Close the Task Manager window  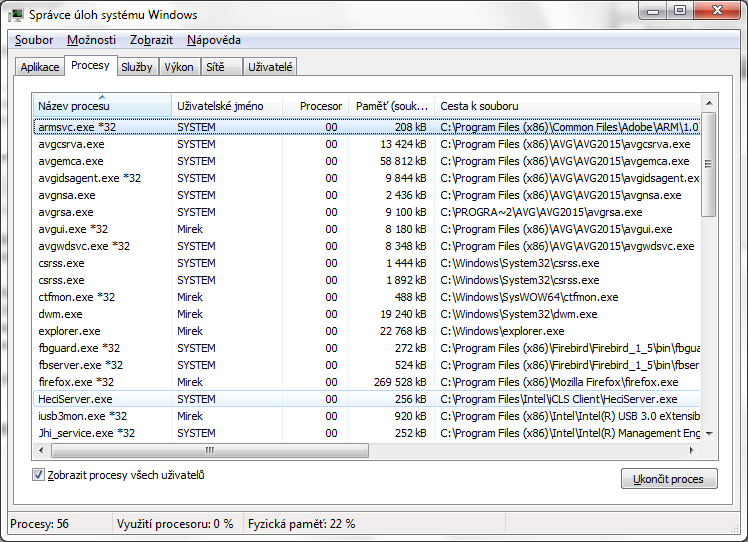coord(717,11)
